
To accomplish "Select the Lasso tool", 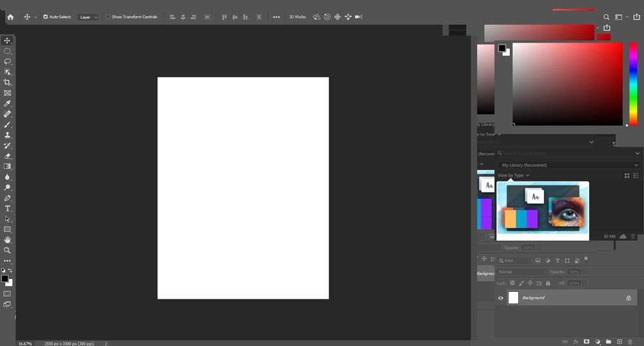I will pyautogui.click(x=8, y=61).
